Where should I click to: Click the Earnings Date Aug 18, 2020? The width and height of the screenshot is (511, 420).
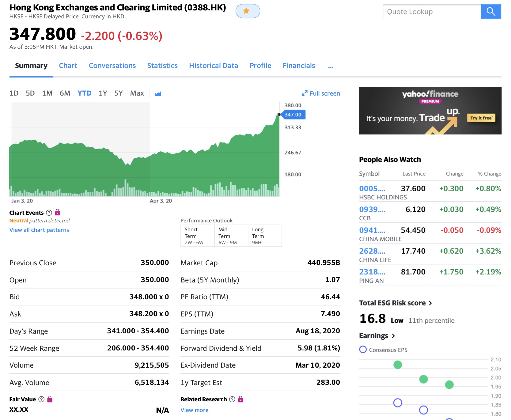318,331
